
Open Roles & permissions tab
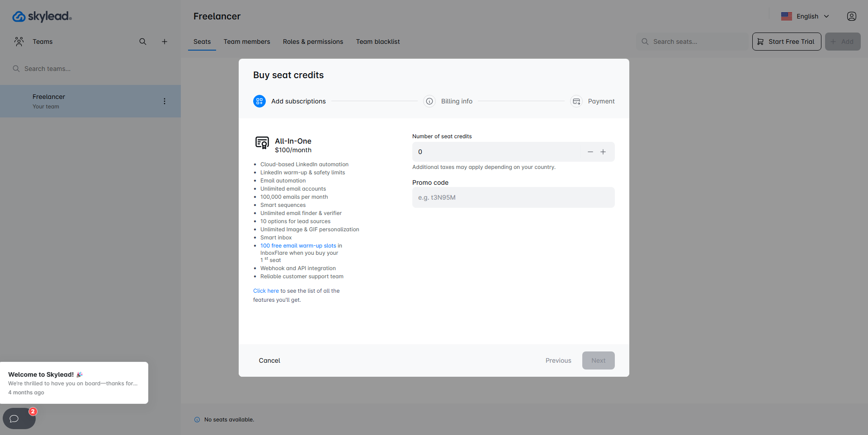point(313,42)
